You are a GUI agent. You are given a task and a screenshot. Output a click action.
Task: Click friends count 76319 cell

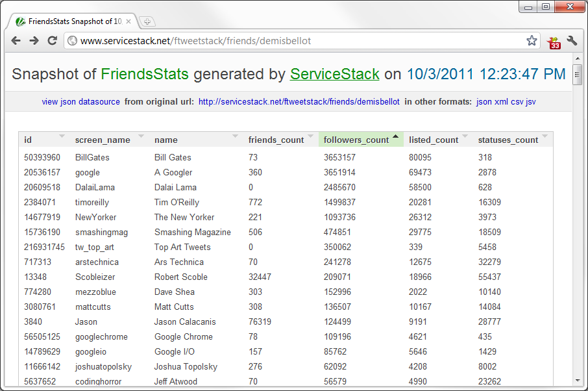[260, 322]
